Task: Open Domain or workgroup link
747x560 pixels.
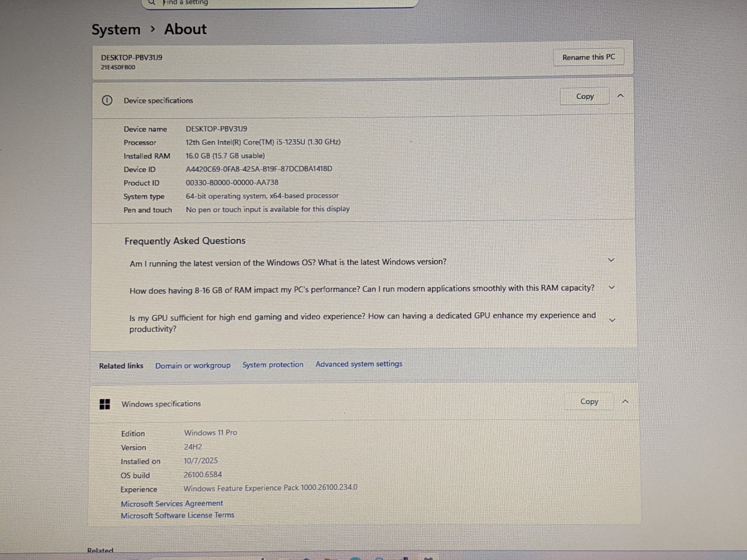Action: (x=193, y=365)
